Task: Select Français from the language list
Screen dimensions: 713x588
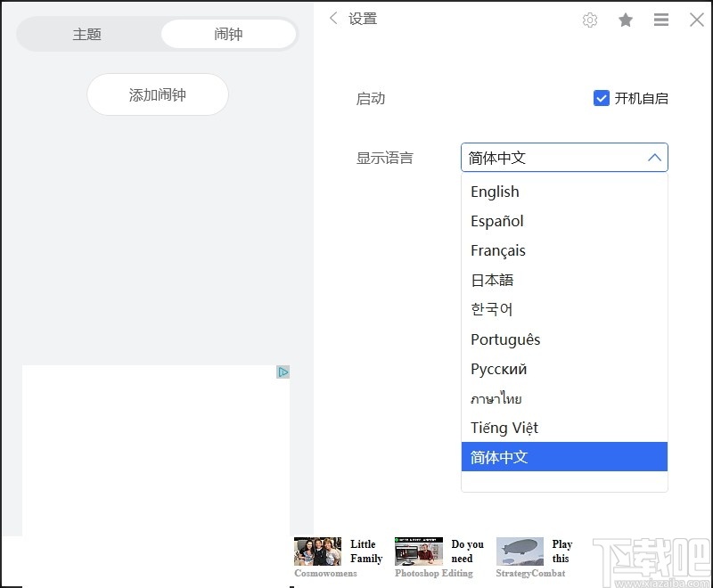Action: click(x=498, y=250)
